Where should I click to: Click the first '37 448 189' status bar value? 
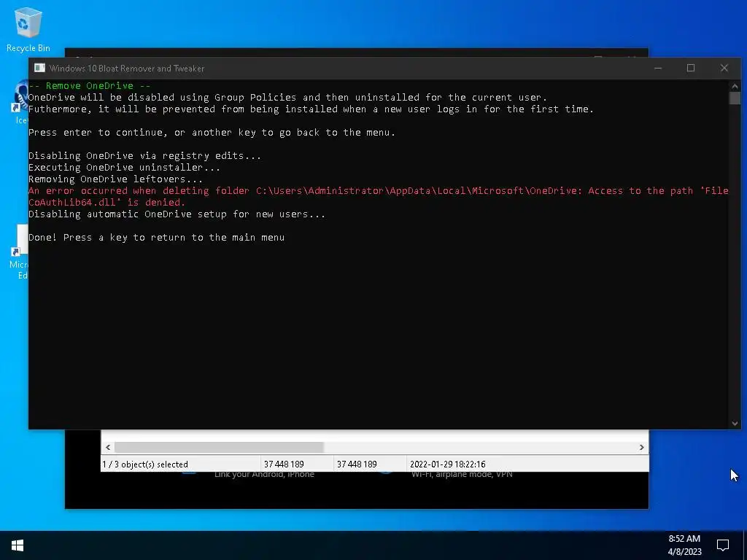coord(284,464)
